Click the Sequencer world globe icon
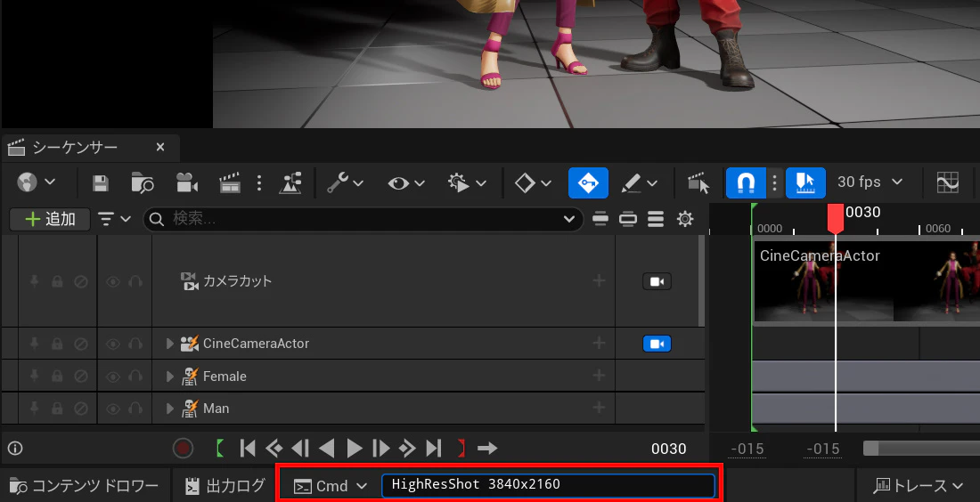980x502 pixels. pyautogui.click(x=27, y=182)
